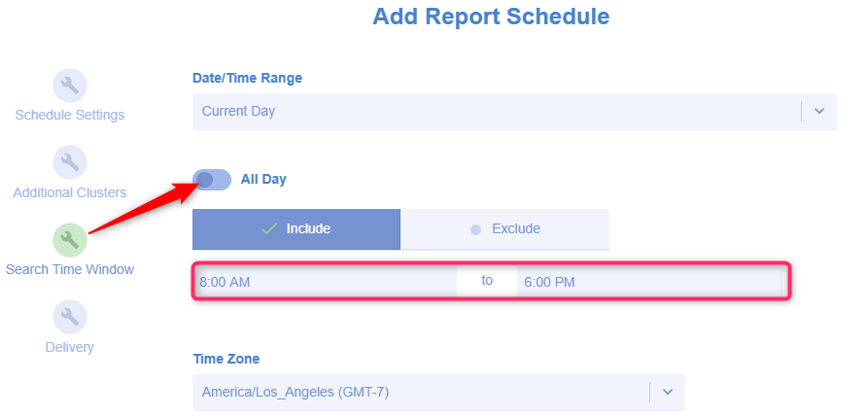The image size is (868, 416).
Task: Select the Exclude option
Action: click(x=504, y=229)
